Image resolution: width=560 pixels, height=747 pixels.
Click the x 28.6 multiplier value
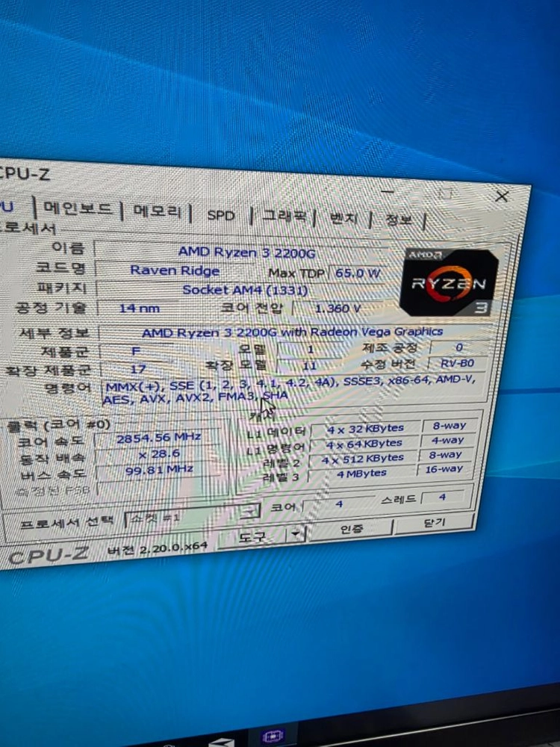(x=158, y=454)
